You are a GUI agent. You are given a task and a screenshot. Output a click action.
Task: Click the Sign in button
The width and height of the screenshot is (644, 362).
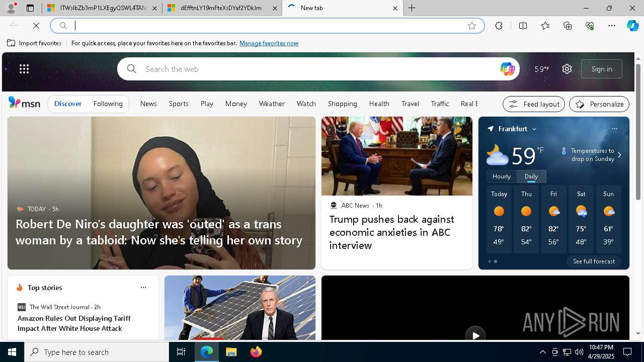click(602, 69)
